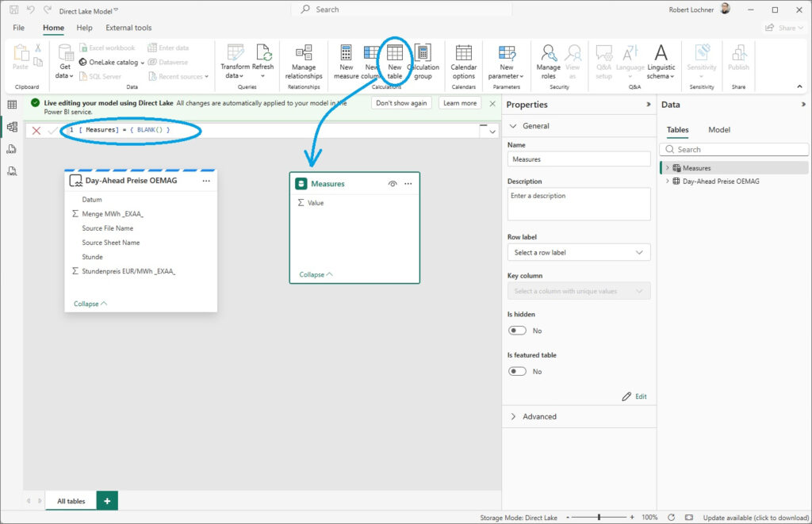The image size is (812, 524).
Task: Click the Learn more button
Action: pyautogui.click(x=460, y=103)
